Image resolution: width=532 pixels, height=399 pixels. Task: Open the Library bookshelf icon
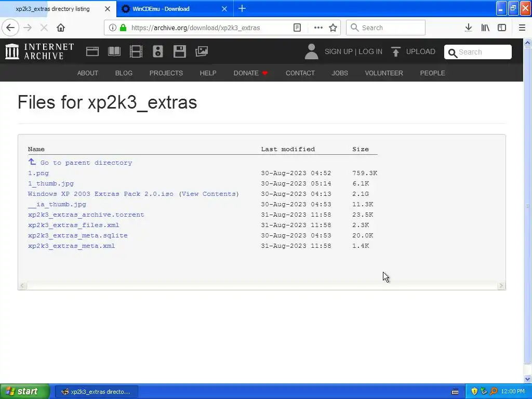[x=485, y=28]
